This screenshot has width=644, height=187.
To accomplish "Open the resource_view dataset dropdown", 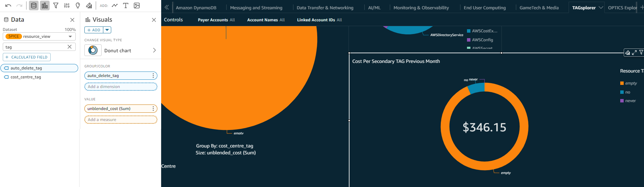I will coord(70,36).
